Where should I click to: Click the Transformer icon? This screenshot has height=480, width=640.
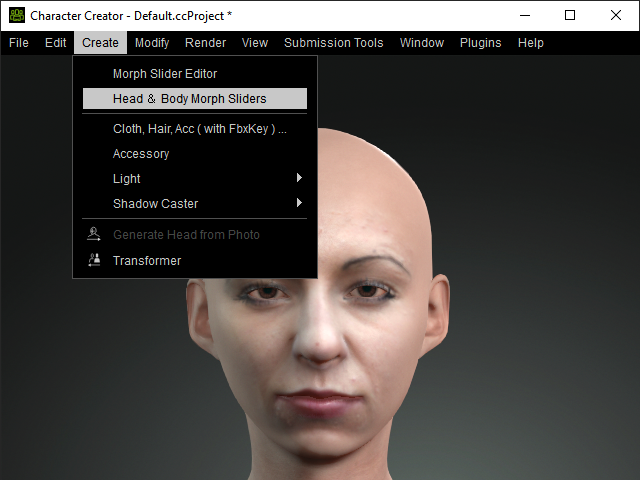point(94,260)
